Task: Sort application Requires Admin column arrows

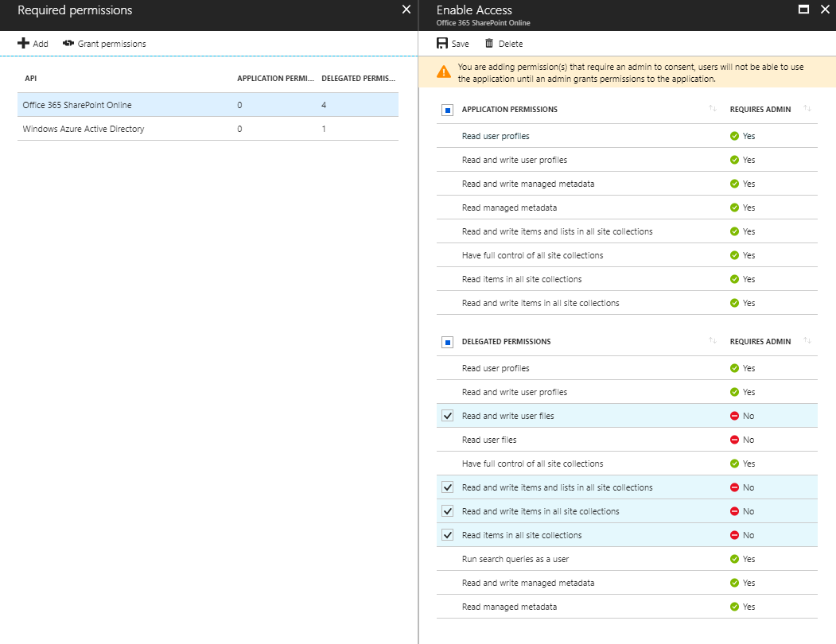Action: point(807,109)
